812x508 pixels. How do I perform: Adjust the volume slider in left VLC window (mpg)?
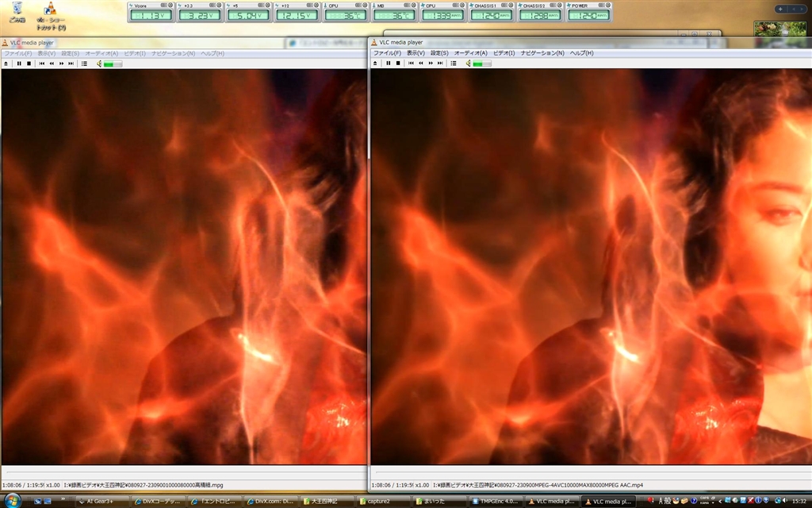[x=113, y=63]
